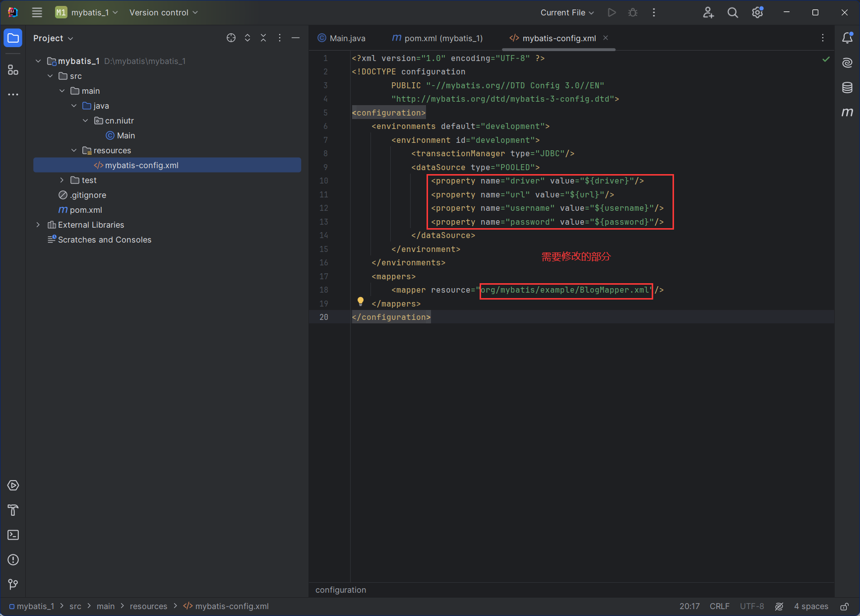Open the Notifications bell panel

pyautogui.click(x=847, y=38)
